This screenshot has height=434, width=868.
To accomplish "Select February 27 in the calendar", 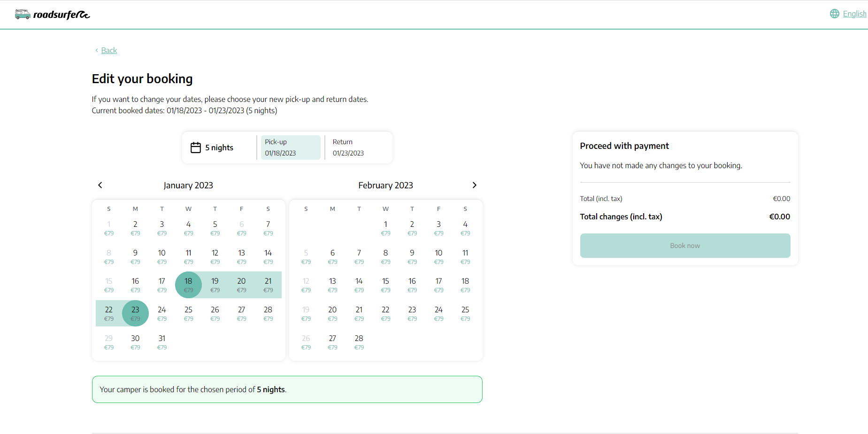I will [x=332, y=342].
